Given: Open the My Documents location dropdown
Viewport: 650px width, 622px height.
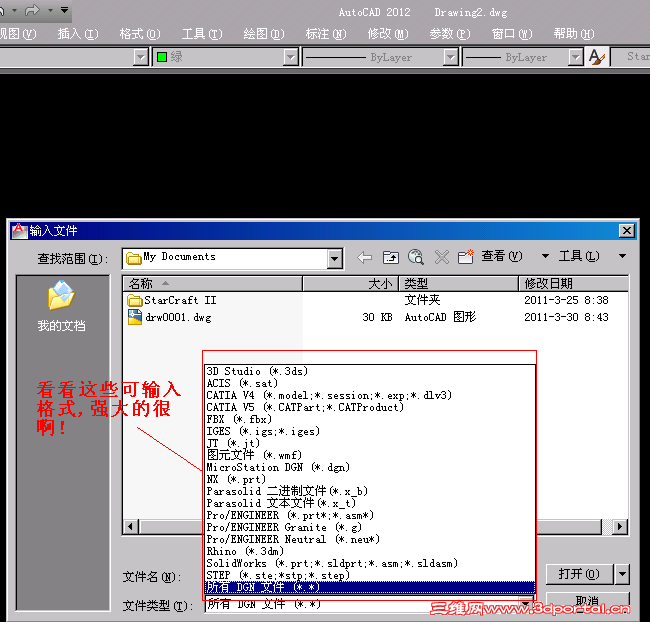Looking at the screenshot, I should 335,259.
